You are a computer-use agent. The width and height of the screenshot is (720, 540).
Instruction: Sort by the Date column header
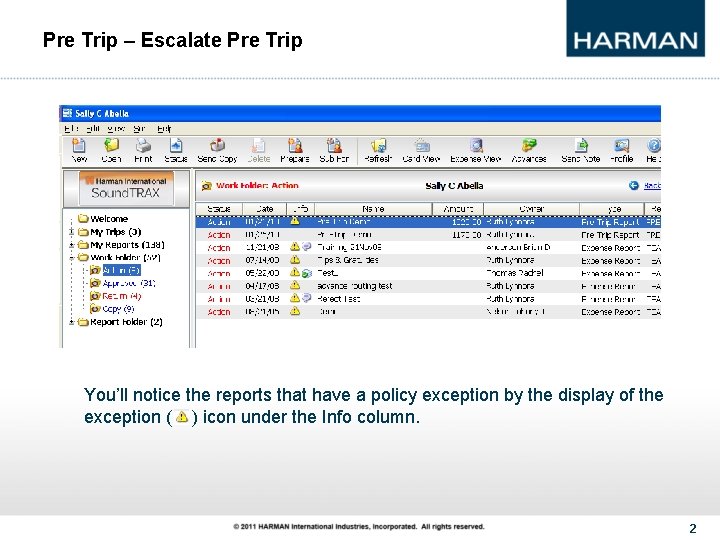coord(264,209)
